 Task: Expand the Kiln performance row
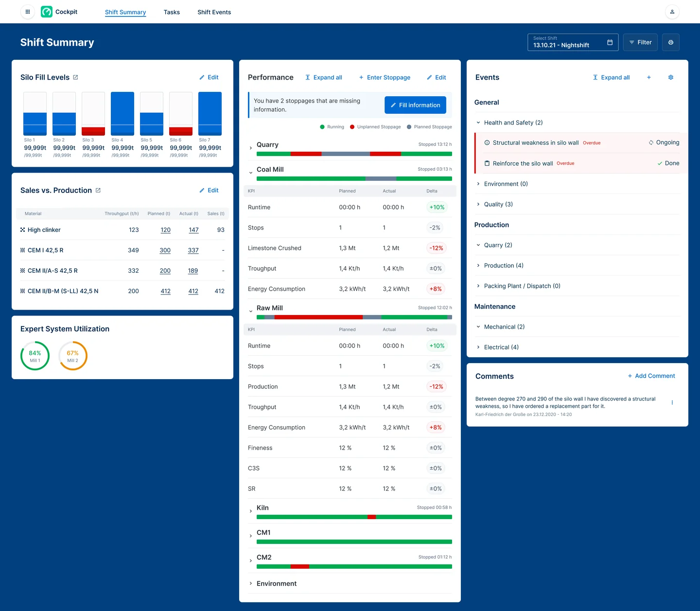click(x=251, y=511)
